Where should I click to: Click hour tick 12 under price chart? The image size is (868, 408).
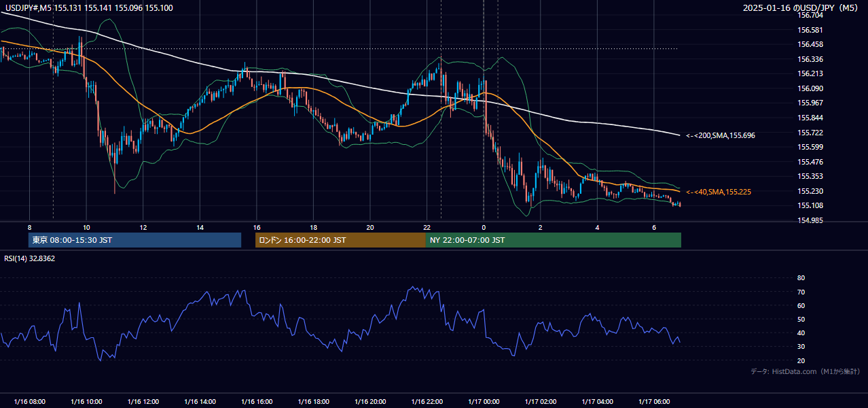pyautogui.click(x=143, y=227)
